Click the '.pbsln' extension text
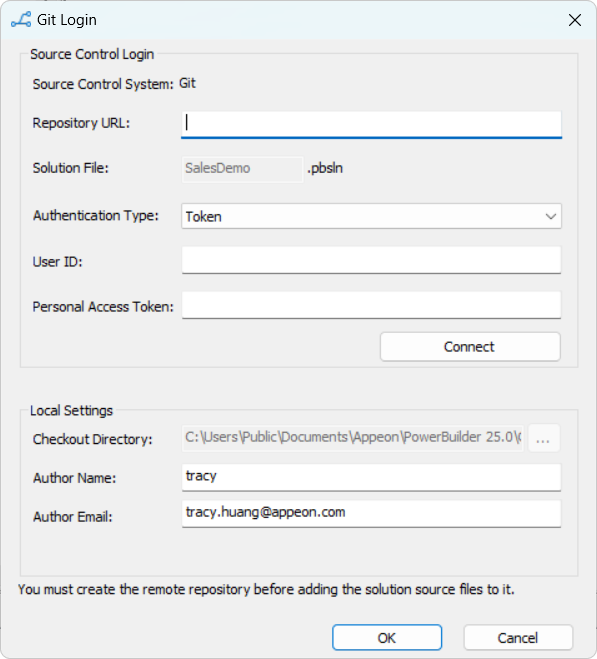This screenshot has height=659, width=597. [325, 169]
